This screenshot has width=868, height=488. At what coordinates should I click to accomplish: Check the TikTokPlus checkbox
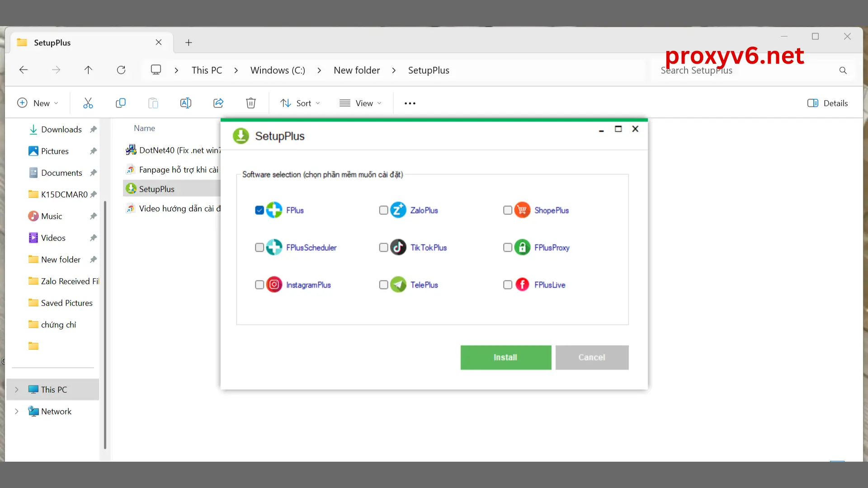click(384, 247)
